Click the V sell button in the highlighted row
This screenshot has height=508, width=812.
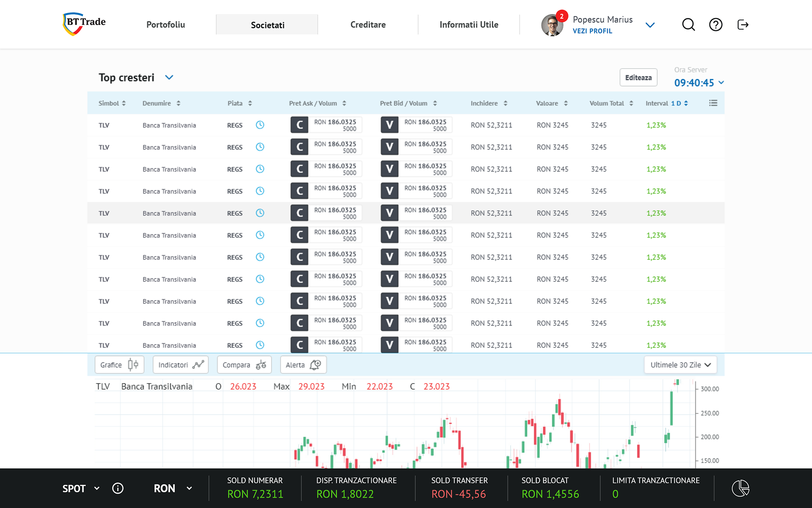click(390, 213)
